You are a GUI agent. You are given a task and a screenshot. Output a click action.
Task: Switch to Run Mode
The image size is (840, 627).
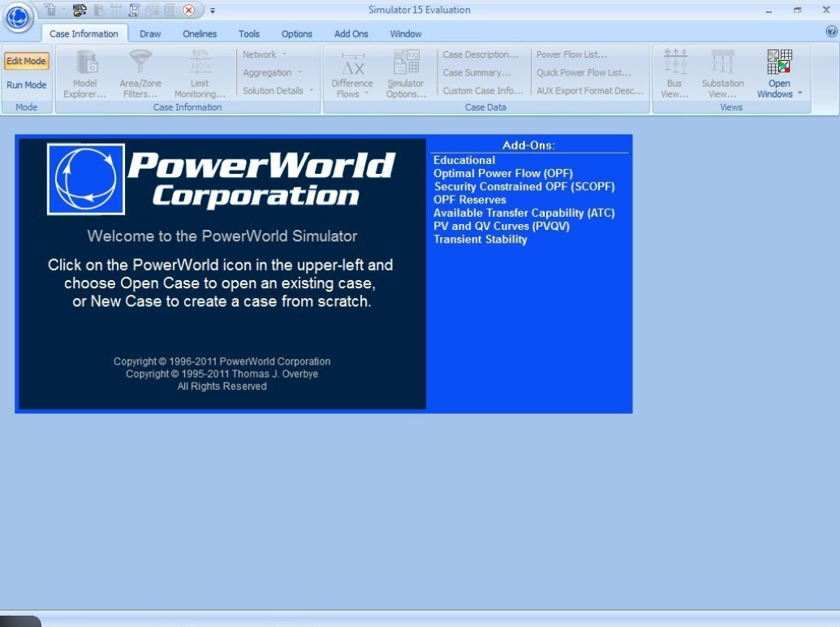tap(27, 85)
